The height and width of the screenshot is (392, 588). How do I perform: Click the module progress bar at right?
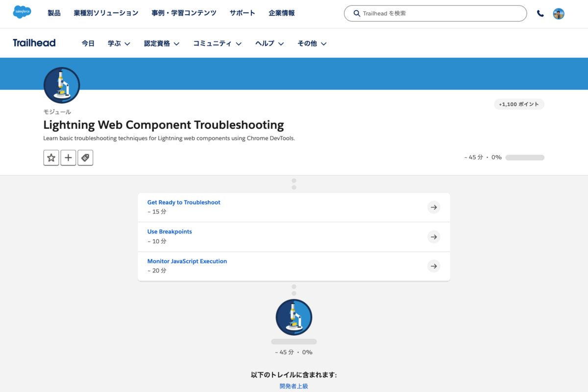click(x=525, y=158)
